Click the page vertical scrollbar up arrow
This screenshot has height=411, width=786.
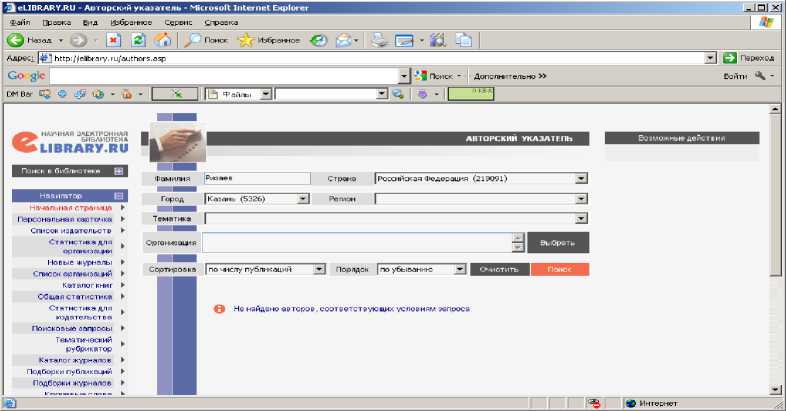(775, 109)
